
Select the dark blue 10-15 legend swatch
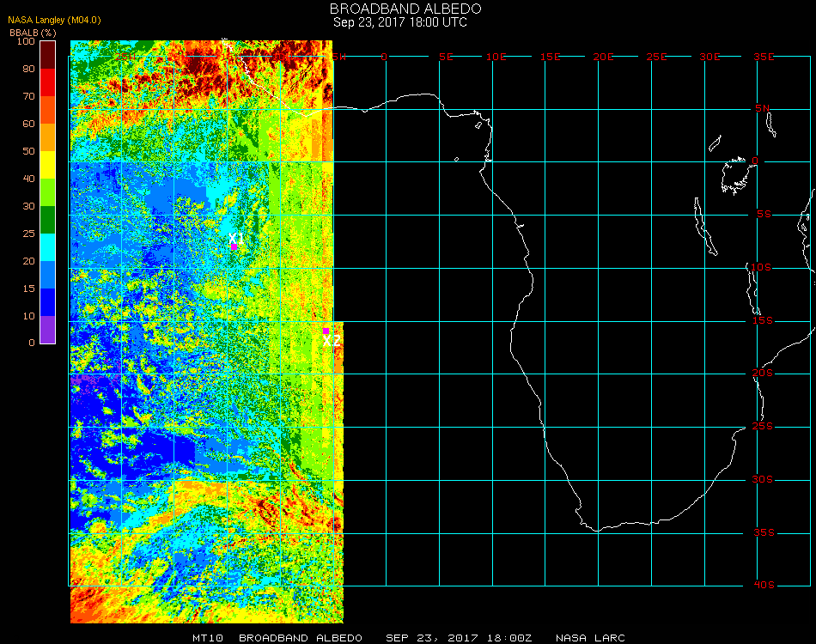pyautogui.click(x=48, y=302)
